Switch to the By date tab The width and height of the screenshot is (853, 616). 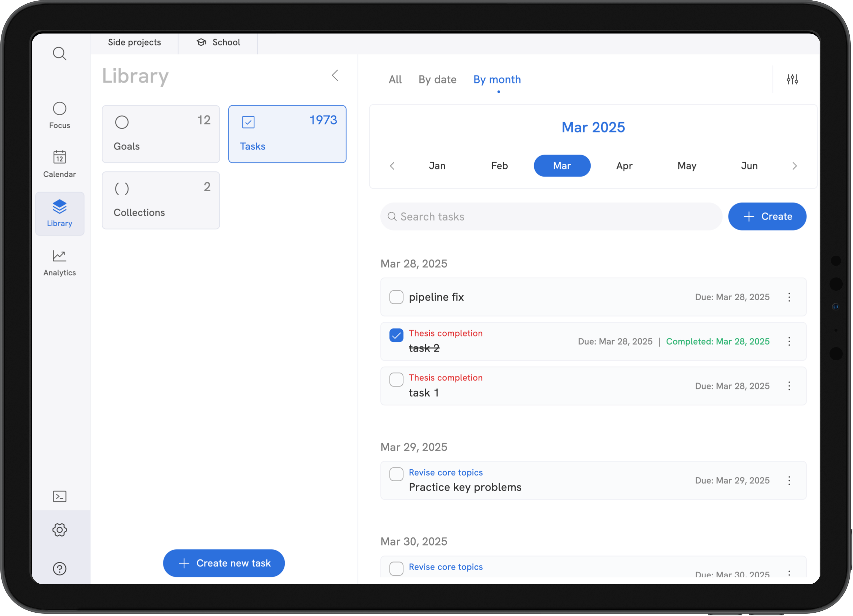click(x=437, y=79)
